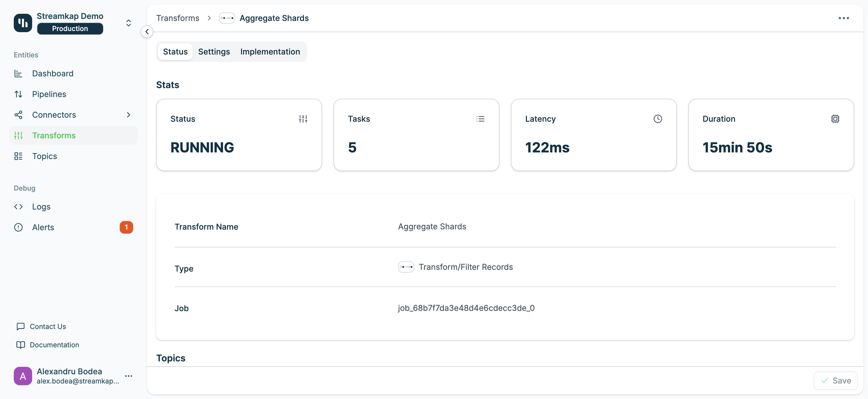Screen dimensions: 868x399
Task: Click the Connectors share icon
Action: [x=18, y=115]
